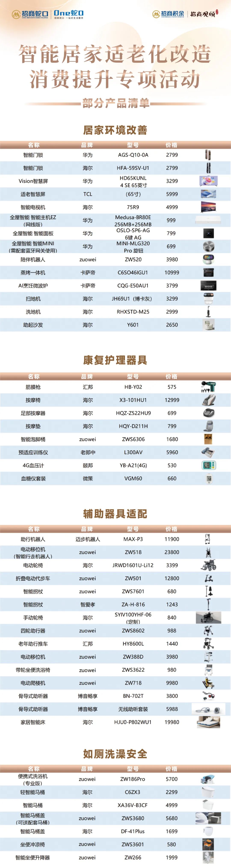Click the 轻智能马桶 C6ZX3 toilet image
The image size is (231, 868).
pos(208,792)
